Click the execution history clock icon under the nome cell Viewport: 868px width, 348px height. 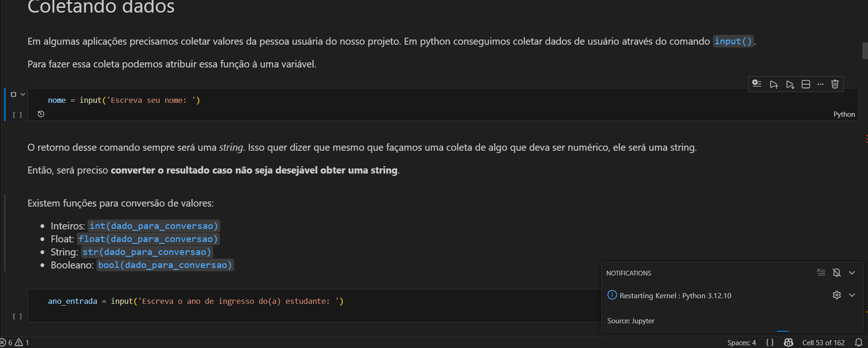coord(41,114)
